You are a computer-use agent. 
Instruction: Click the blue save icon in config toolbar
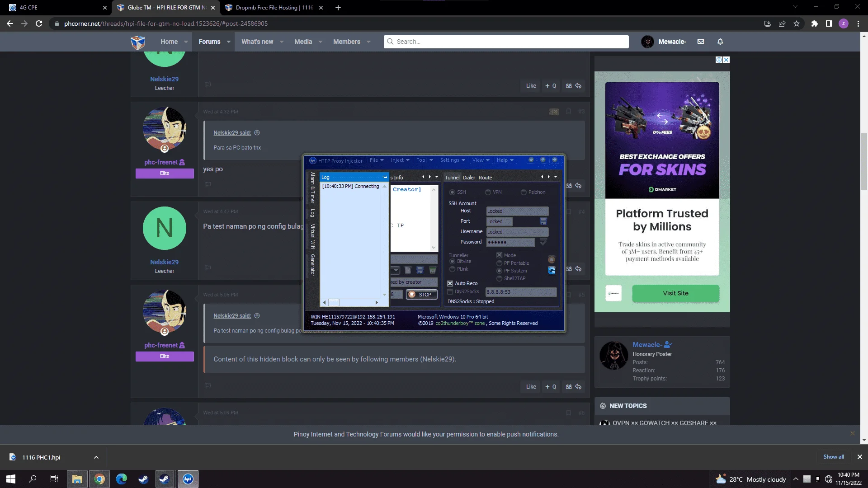(420, 270)
